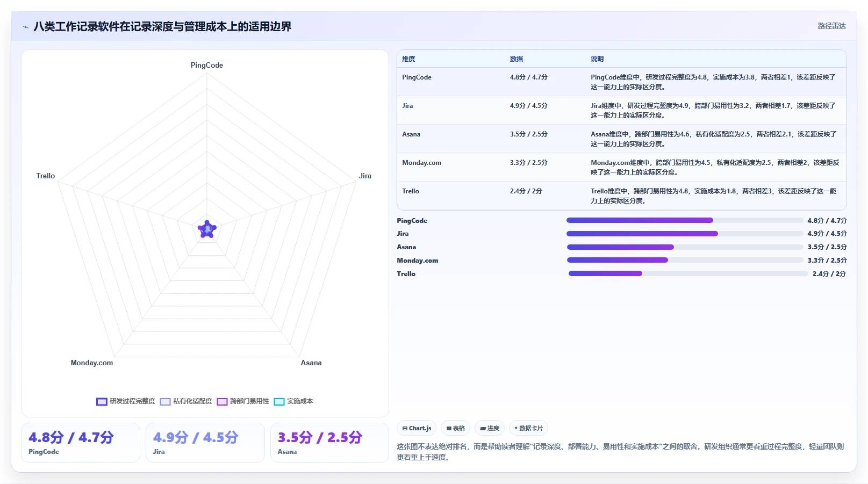Select the 进度 chip
868x484 pixels.
[x=490, y=428]
